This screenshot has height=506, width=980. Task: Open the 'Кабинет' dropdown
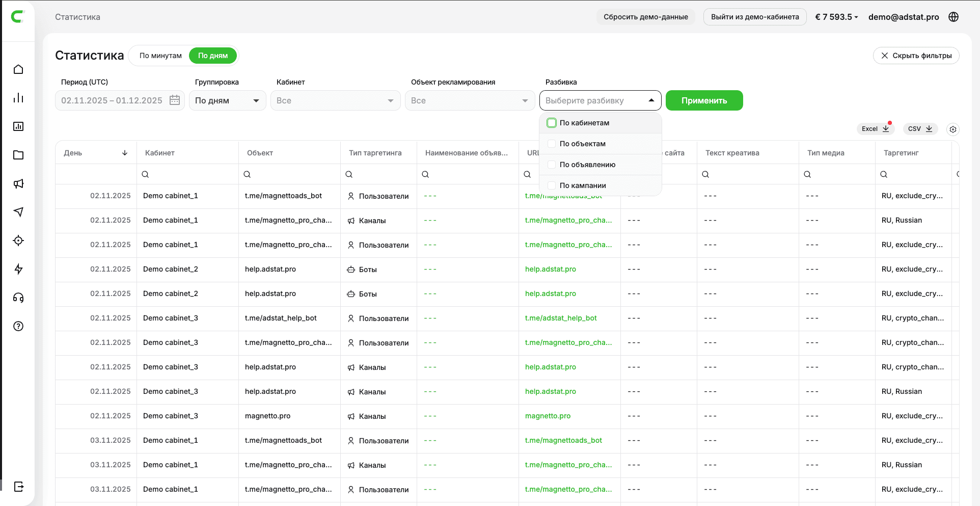[335, 100]
